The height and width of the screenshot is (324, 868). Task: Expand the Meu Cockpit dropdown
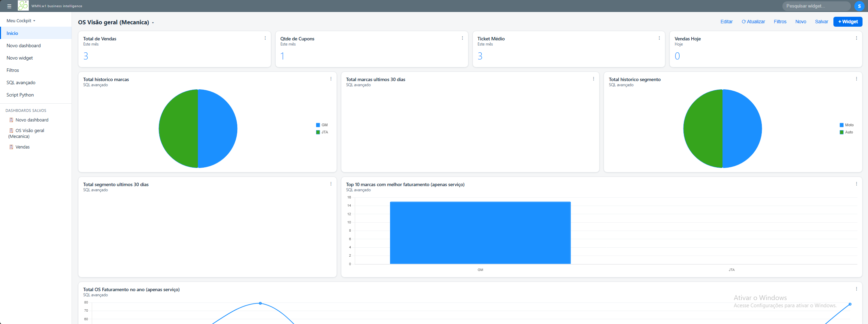point(21,21)
